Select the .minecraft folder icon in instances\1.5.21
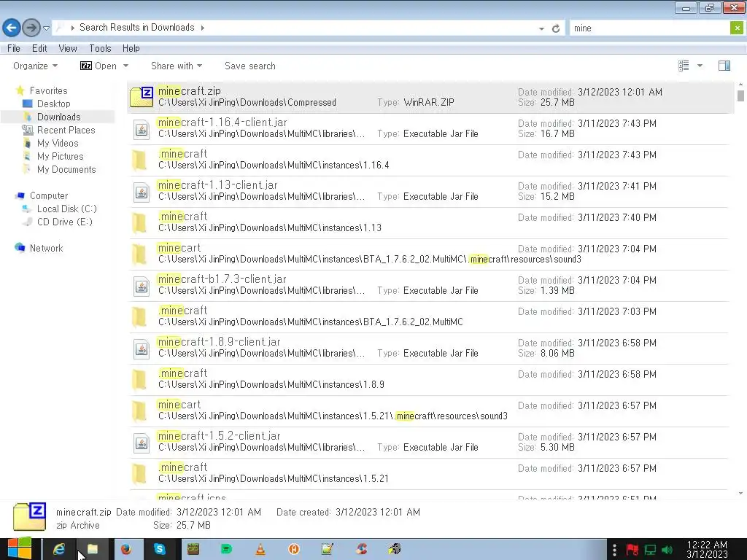Screen dimensions: 747x560 pyautogui.click(x=139, y=474)
